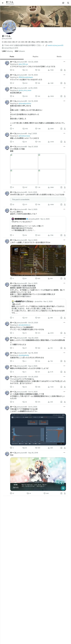View analytics of Jul 25, 2025 post
This screenshot has height=644, width=71.
coord(51,96)
